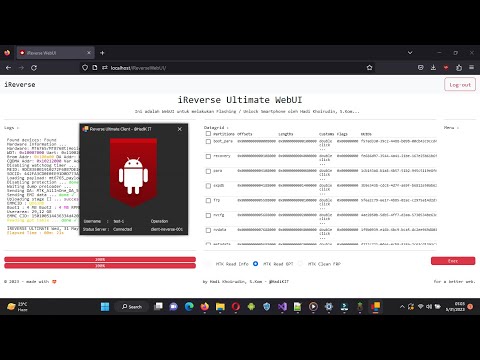Click the localhost address bar

point(227,68)
